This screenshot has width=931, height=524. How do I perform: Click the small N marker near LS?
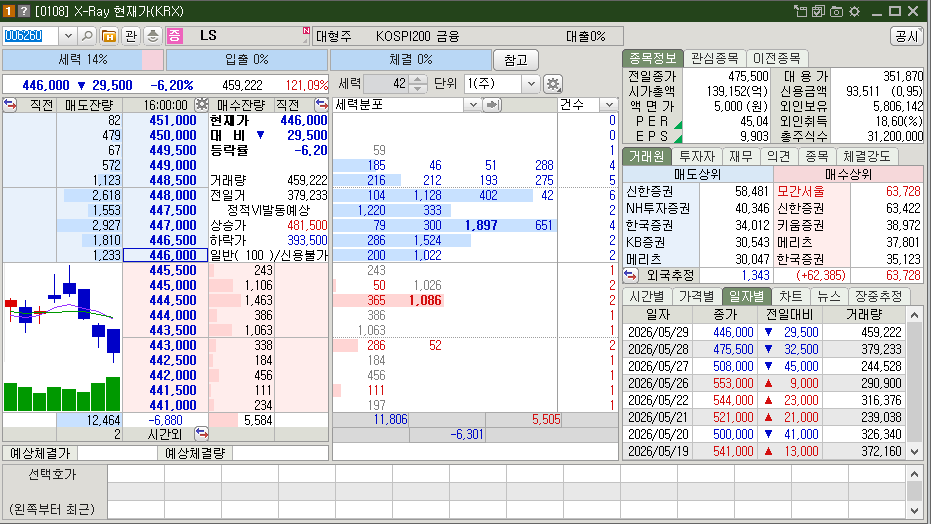tap(306, 30)
